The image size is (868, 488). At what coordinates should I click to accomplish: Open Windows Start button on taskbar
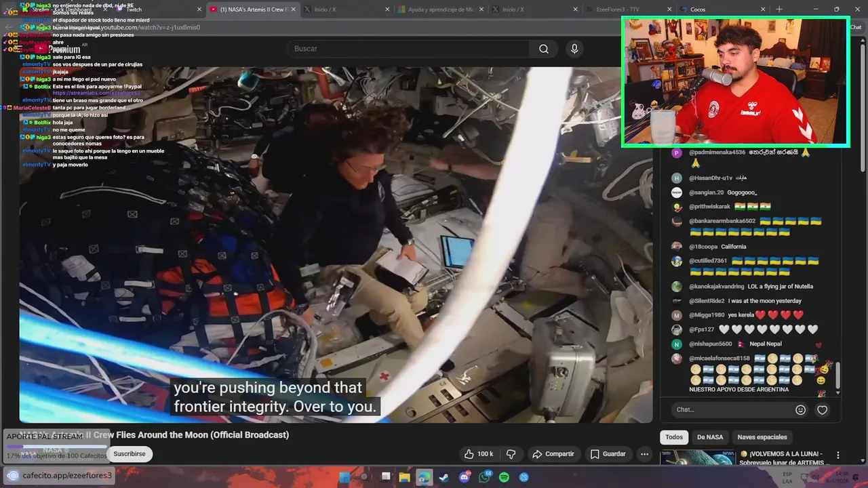coord(345,476)
